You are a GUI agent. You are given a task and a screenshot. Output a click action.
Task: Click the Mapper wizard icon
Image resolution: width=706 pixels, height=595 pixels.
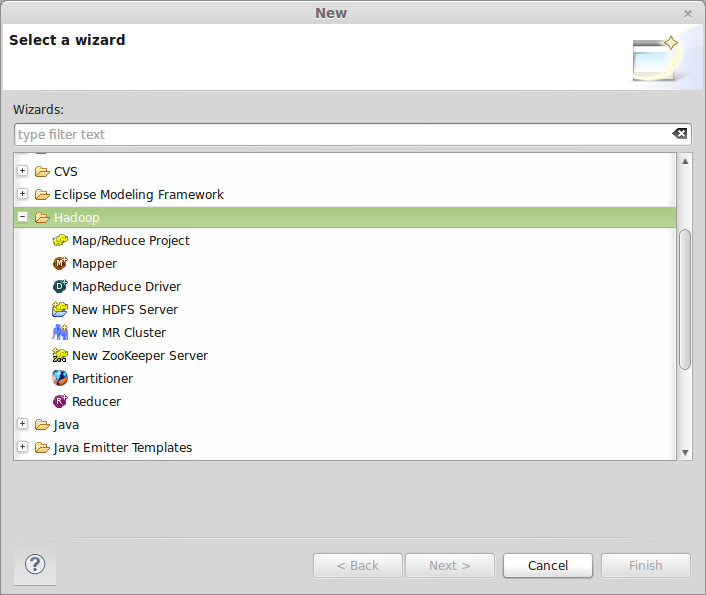(60, 263)
